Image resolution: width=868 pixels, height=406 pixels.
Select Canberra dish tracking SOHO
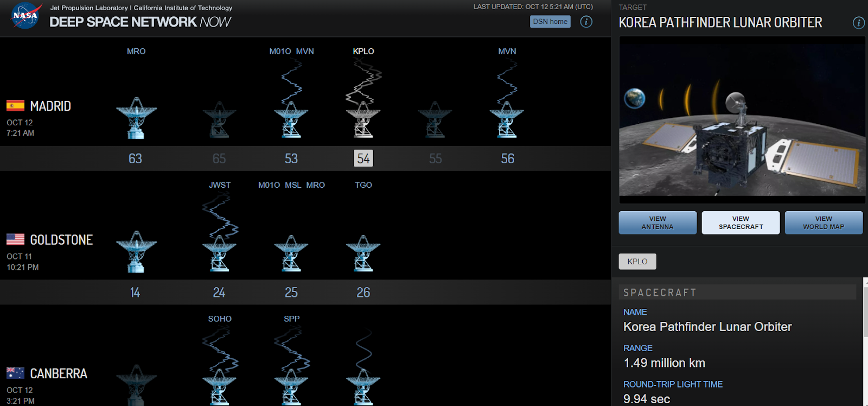tap(219, 387)
